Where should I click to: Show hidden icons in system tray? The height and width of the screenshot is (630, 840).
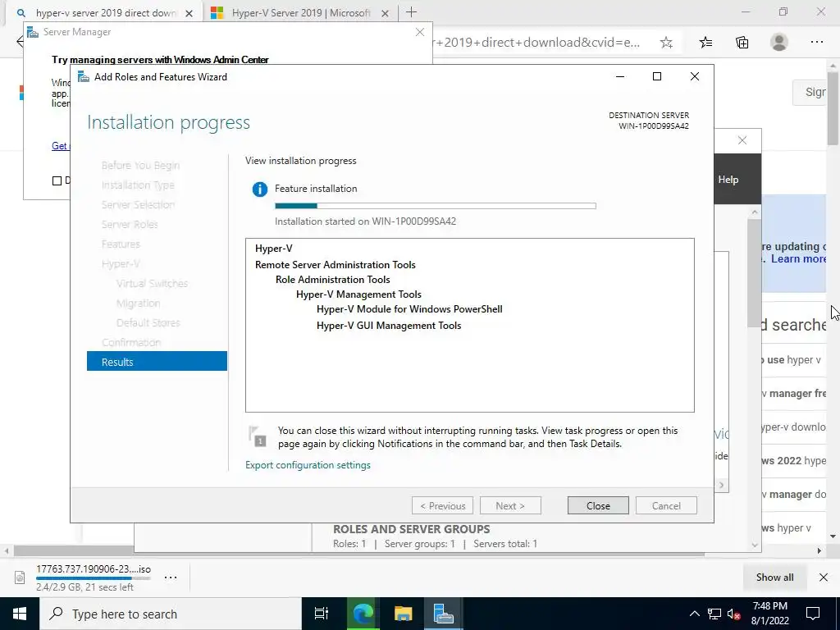click(x=694, y=614)
